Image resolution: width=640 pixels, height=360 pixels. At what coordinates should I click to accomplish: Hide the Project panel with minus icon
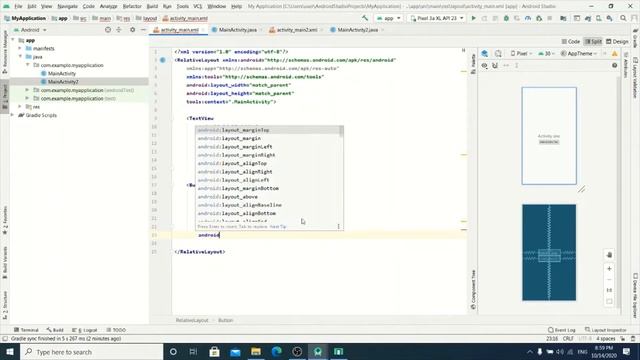(x=143, y=30)
